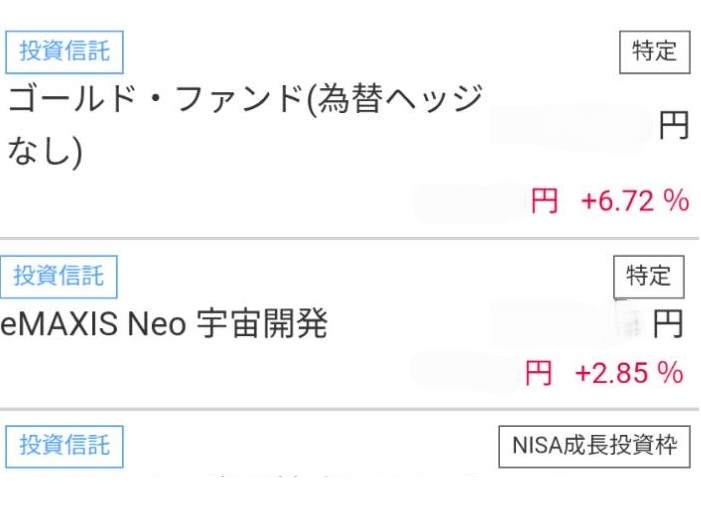701x507 pixels.
Task: Open eMAXIS Neo 宇宙開発 fund details
Action: tap(164, 325)
